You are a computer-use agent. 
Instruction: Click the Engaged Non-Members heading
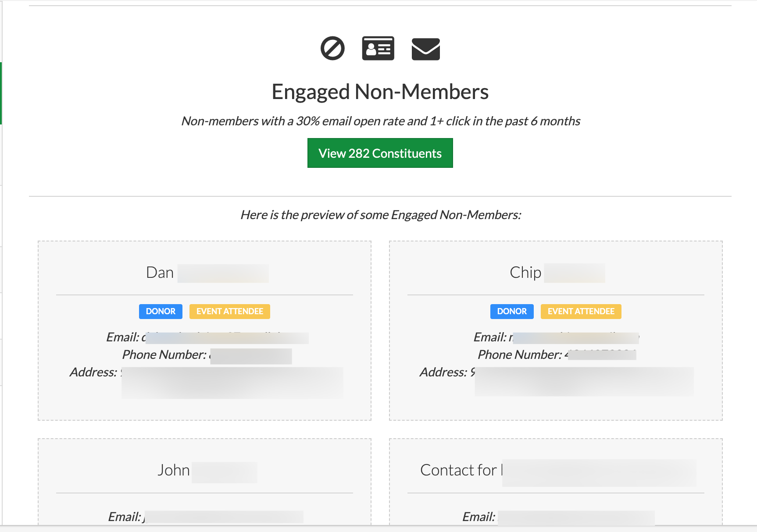coord(380,92)
